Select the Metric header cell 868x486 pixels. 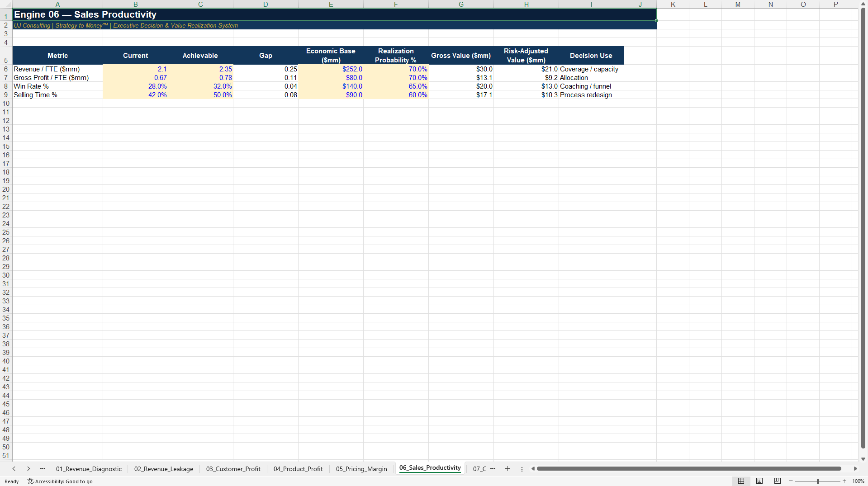[57, 56]
